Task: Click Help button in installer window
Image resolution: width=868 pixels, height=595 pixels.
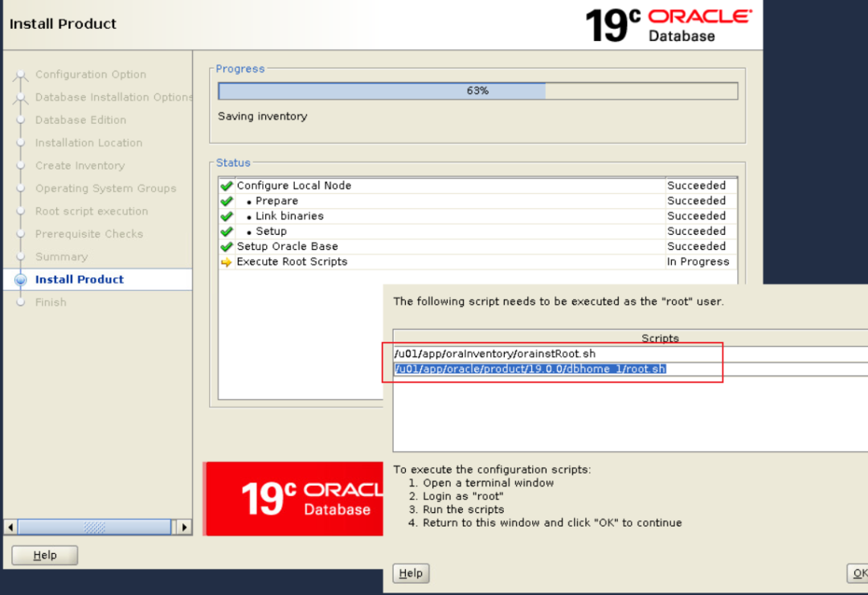Action: pos(45,555)
